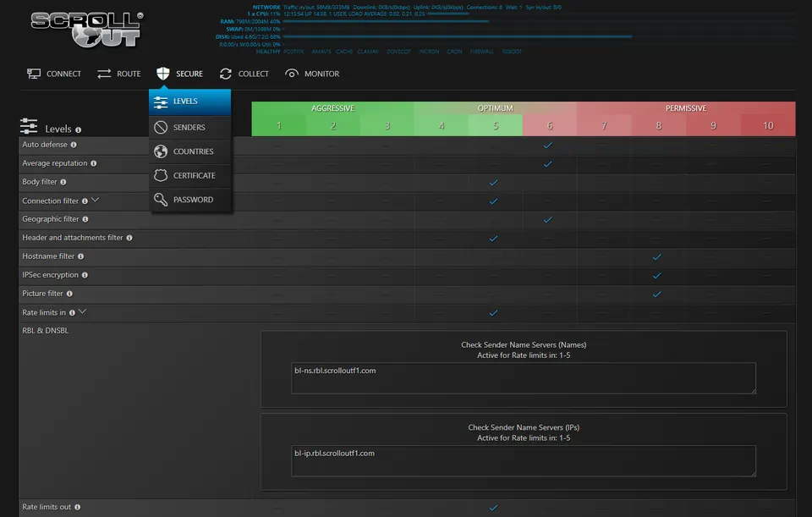
Task: Show info for Body filter
Action: pyautogui.click(x=63, y=182)
